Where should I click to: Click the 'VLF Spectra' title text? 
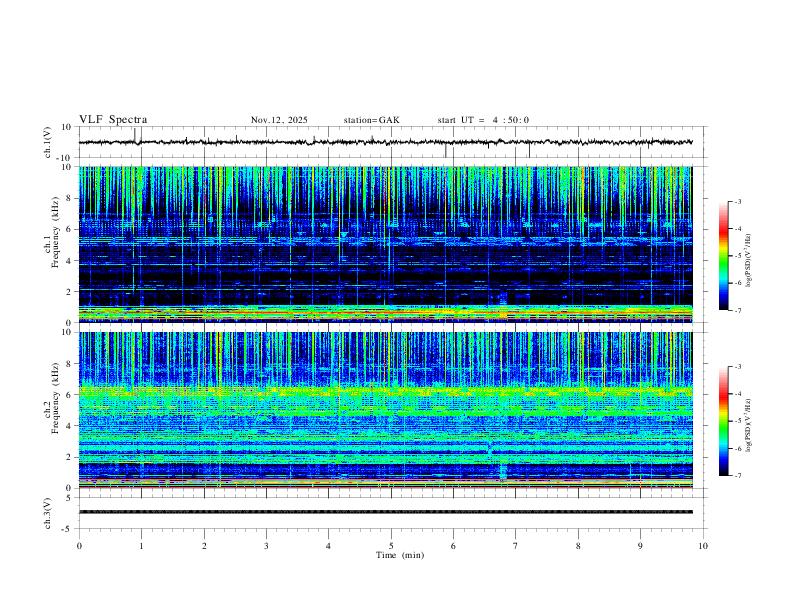113,120
